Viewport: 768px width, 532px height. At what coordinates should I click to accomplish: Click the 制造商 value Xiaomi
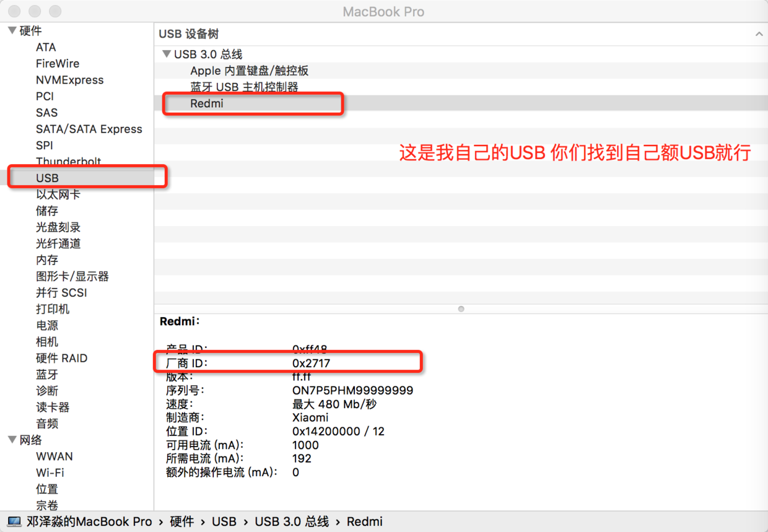click(x=310, y=417)
